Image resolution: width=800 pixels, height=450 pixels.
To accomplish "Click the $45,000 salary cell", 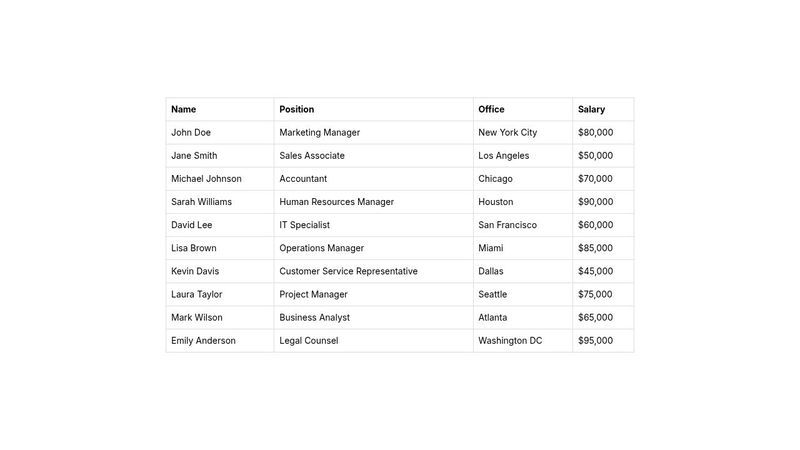I will pos(596,271).
